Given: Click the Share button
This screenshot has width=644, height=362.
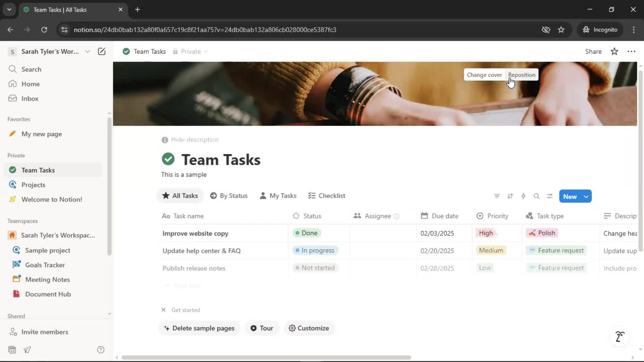Looking at the screenshot, I should pyautogui.click(x=593, y=51).
